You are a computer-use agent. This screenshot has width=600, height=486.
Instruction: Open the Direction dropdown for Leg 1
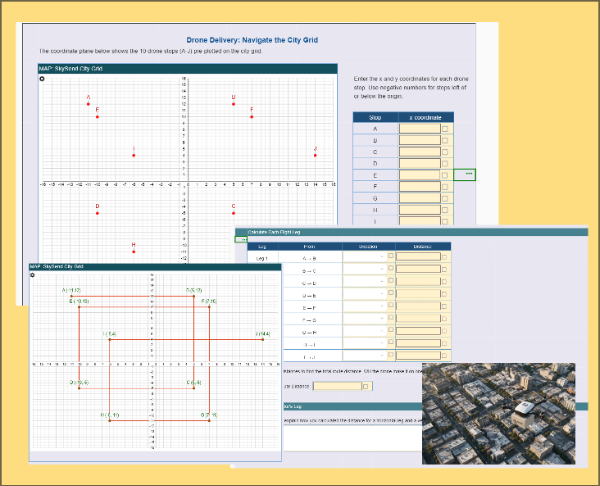pos(365,257)
